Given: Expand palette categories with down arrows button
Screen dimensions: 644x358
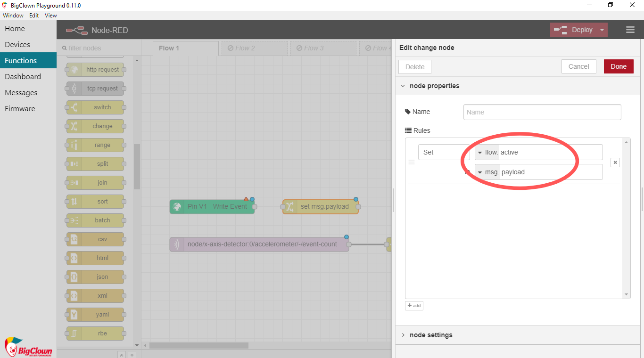Looking at the screenshot, I should [x=132, y=355].
